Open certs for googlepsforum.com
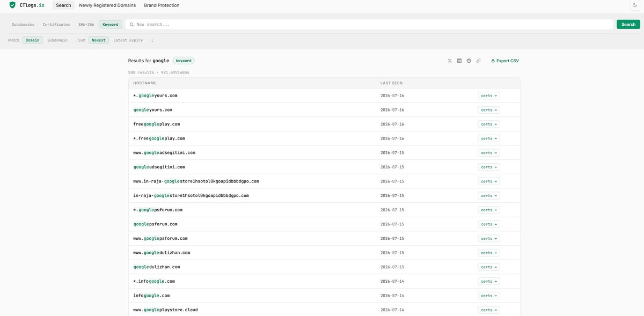Screen dimensions: 644x316 pos(489,224)
